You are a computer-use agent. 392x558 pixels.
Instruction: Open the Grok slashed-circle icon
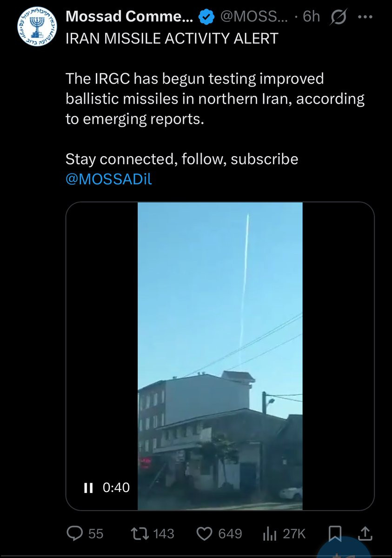tap(338, 17)
